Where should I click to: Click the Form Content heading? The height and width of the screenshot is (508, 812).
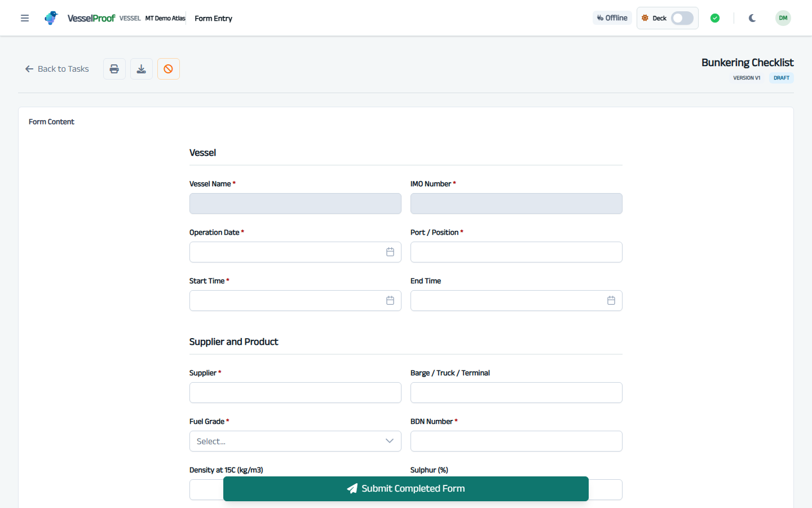[51, 122]
